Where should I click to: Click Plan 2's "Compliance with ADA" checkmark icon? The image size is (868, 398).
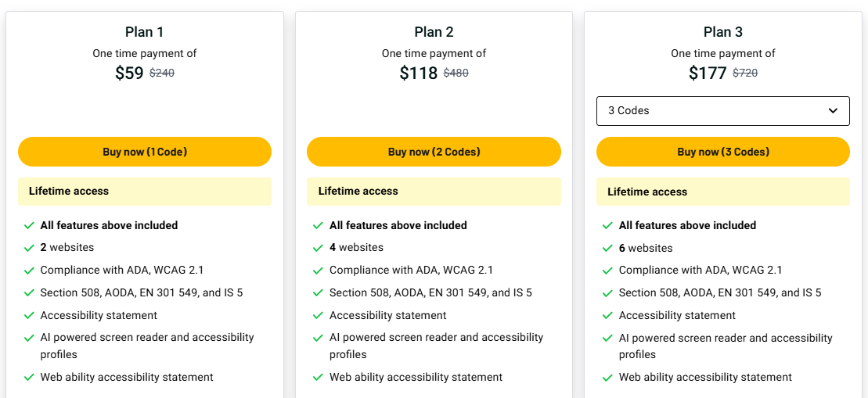(x=318, y=271)
